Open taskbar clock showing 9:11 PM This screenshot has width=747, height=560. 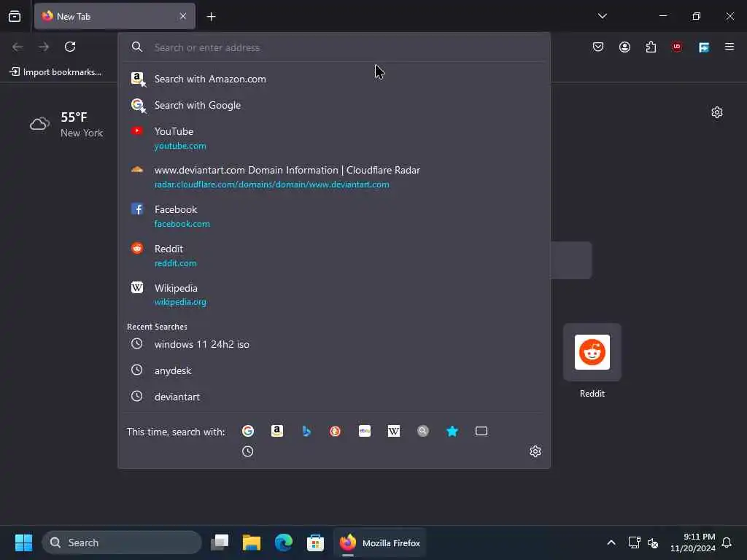click(693, 542)
